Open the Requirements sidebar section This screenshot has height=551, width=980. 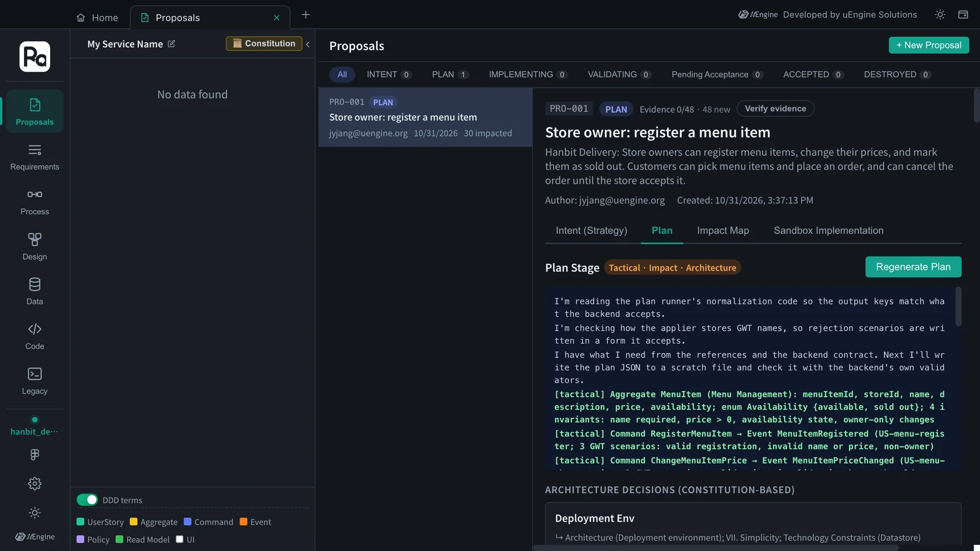pos(35,157)
